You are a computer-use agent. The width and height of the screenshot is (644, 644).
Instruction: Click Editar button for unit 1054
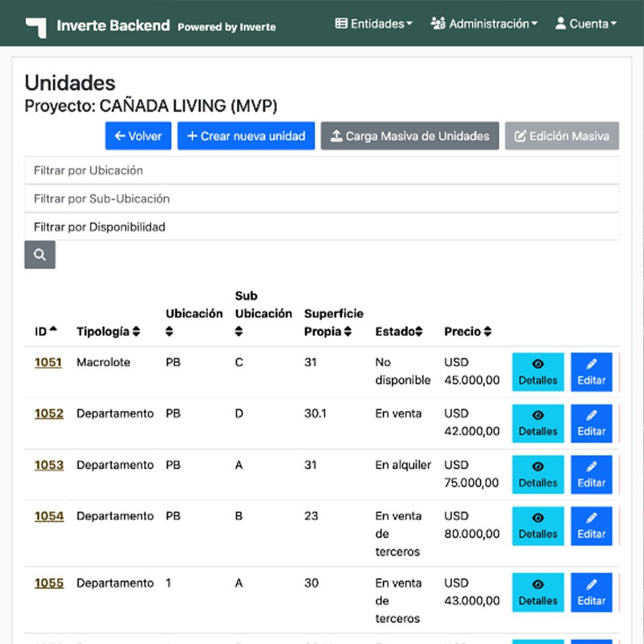(591, 526)
